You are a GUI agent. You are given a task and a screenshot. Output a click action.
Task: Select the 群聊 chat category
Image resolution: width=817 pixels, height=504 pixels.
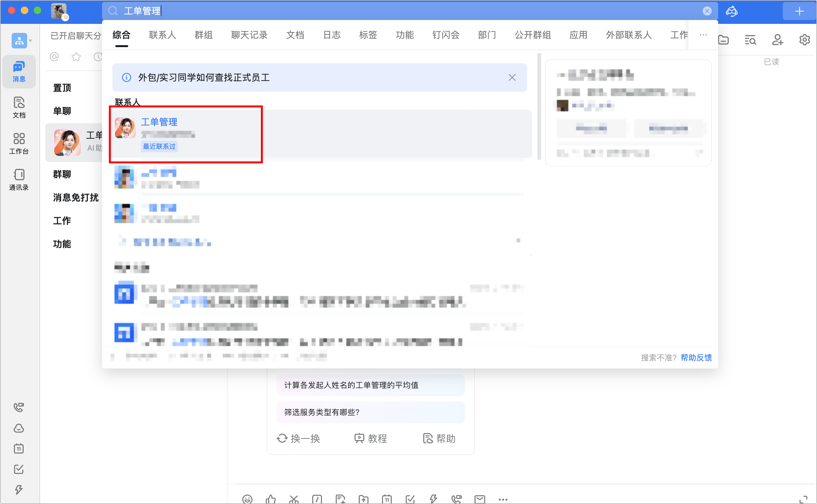click(62, 174)
